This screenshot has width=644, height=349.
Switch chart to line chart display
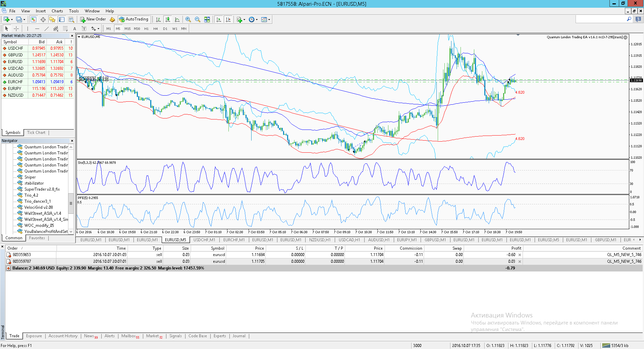click(x=177, y=19)
